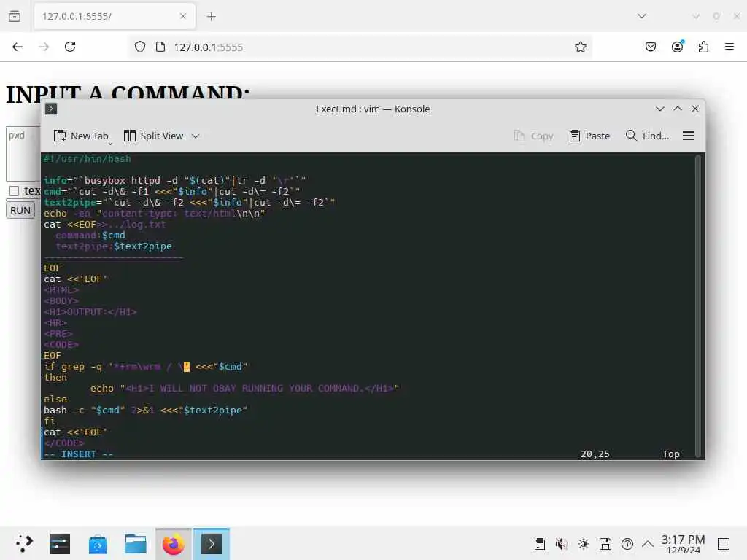The height and width of the screenshot is (560, 747).
Task: Open Discover software center from the taskbar
Action: (98, 544)
